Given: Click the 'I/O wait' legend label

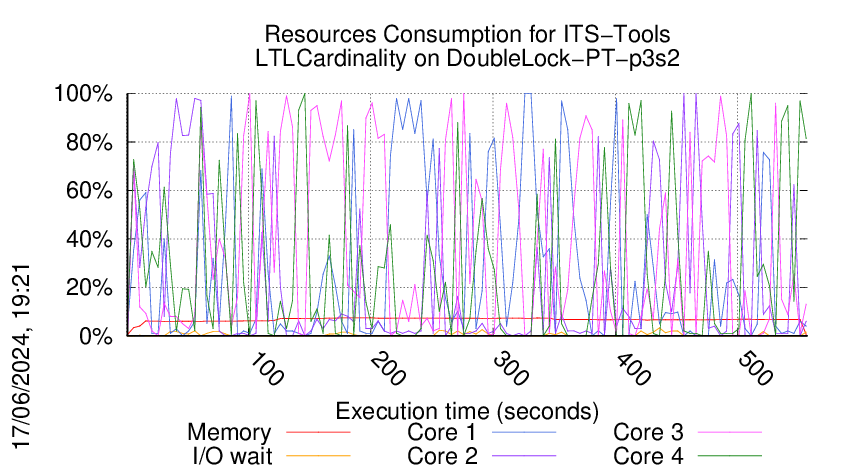Looking at the screenshot, I should [x=233, y=456].
